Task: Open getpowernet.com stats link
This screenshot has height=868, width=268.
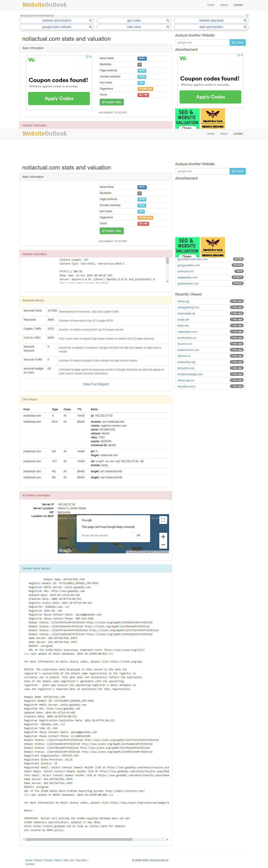Action: [188, 283]
